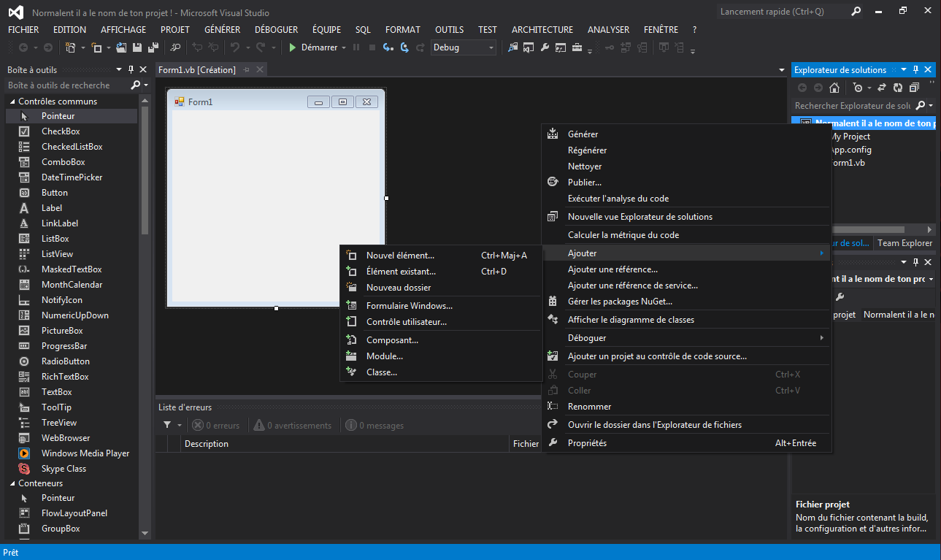The width and height of the screenshot is (941, 560).
Task: Click the Lancement rapide search box
Action: pyautogui.click(x=782, y=12)
